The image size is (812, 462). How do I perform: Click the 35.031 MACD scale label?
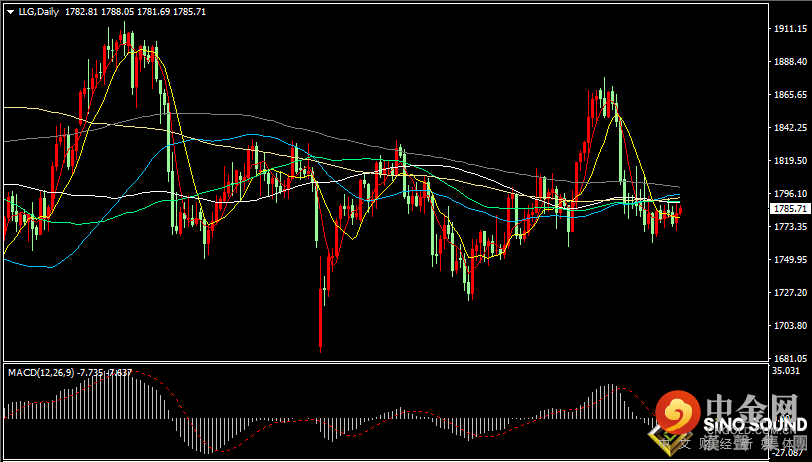click(x=782, y=370)
